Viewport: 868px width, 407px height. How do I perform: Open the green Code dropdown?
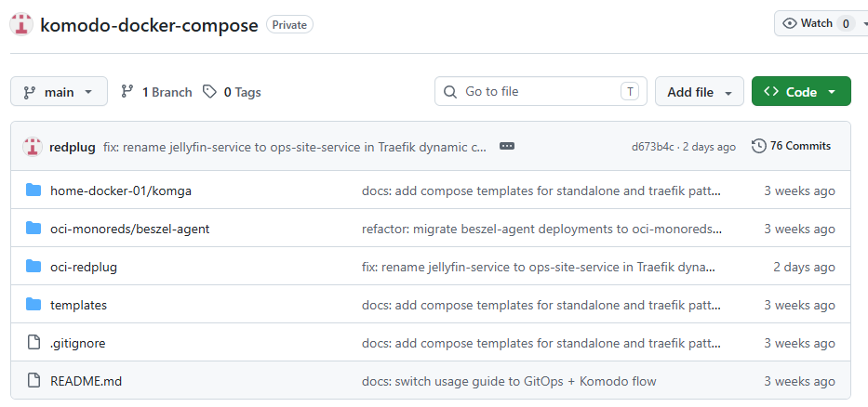tap(801, 91)
